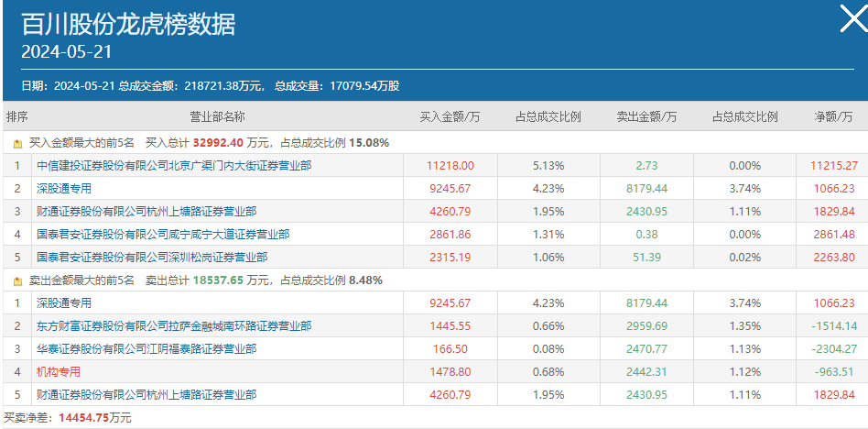868x429 pixels.
Task: Click the 排序 column header
Action: tap(17, 117)
